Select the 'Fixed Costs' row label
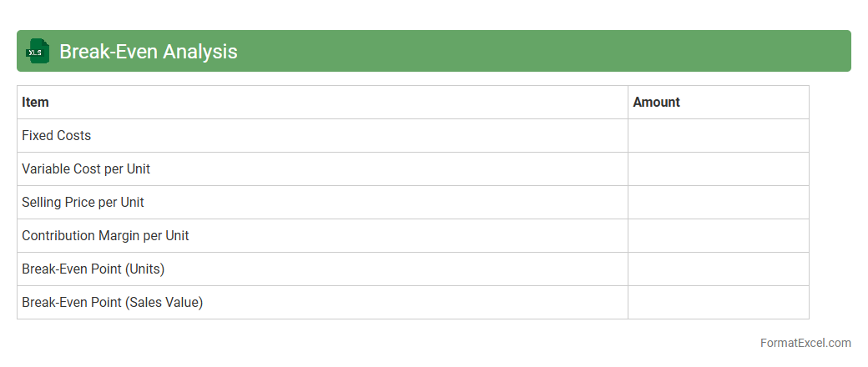The width and height of the screenshot is (868, 367). click(57, 136)
